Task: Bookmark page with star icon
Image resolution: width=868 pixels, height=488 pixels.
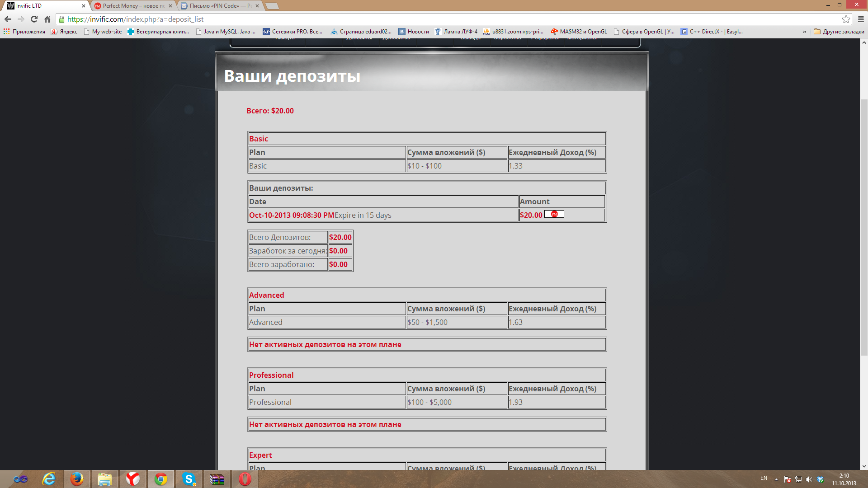Action: coord(846,19)
